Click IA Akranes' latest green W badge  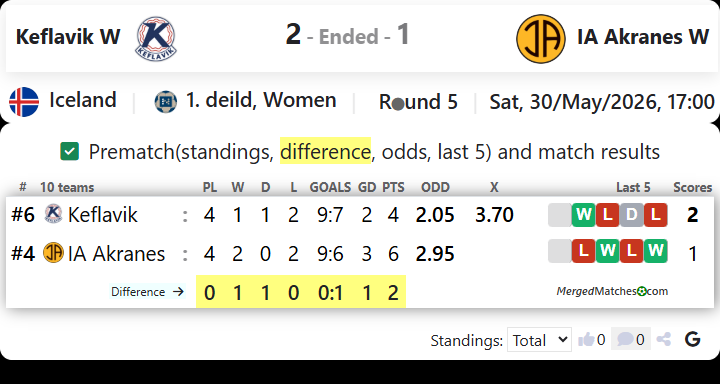click(655, 251)
